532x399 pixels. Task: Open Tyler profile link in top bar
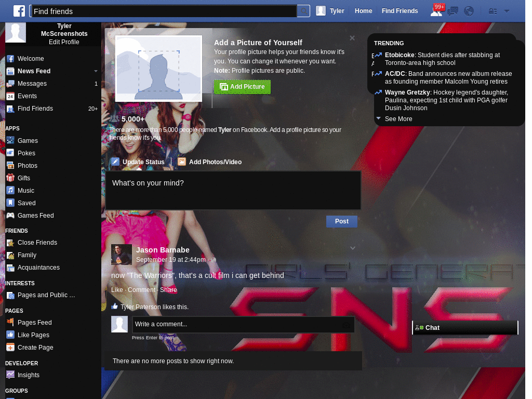tap(337, 11)
